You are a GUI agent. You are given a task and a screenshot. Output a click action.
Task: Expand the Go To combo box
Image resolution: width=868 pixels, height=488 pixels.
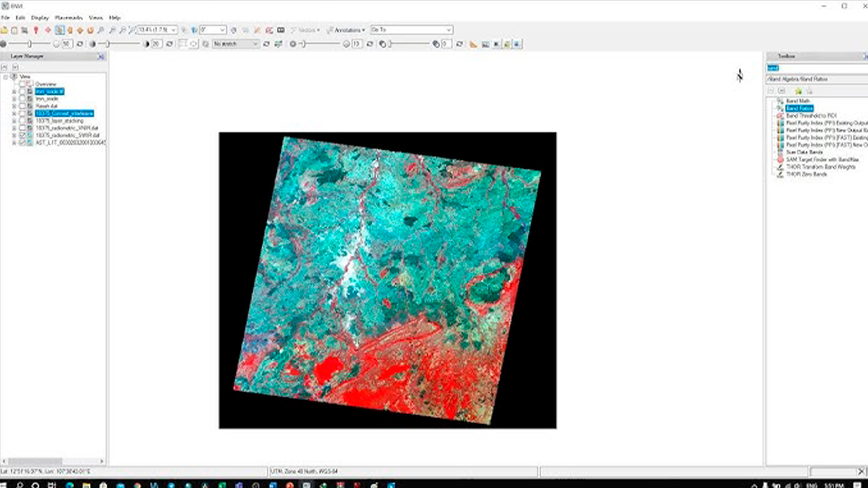click(x=448, y=30)
